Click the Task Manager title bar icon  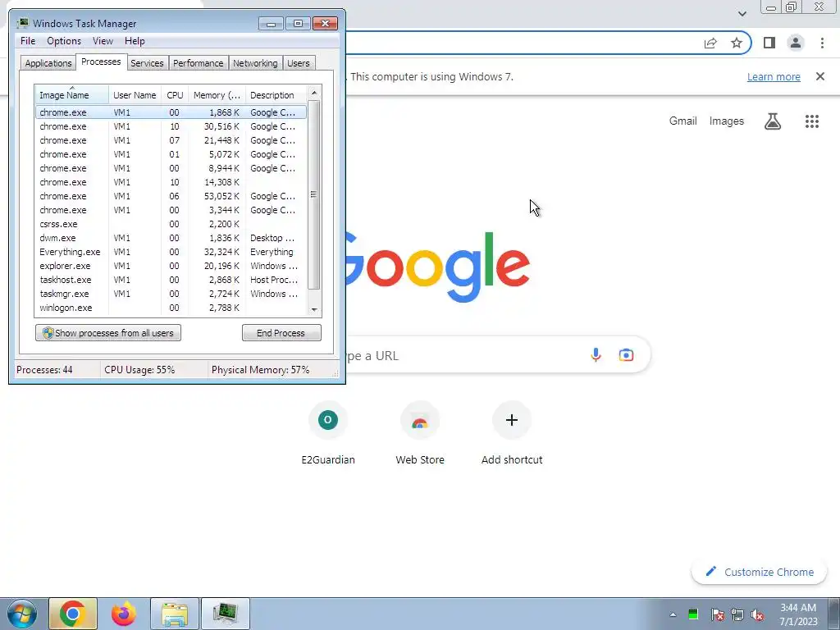(x=23, y=23)
